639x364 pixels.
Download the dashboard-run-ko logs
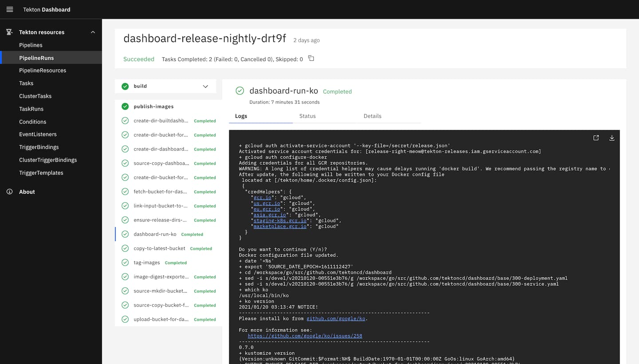tap(612, 138)
